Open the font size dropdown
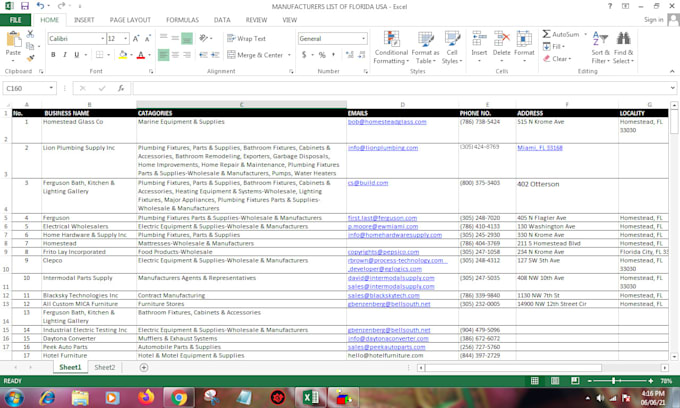 126,39
